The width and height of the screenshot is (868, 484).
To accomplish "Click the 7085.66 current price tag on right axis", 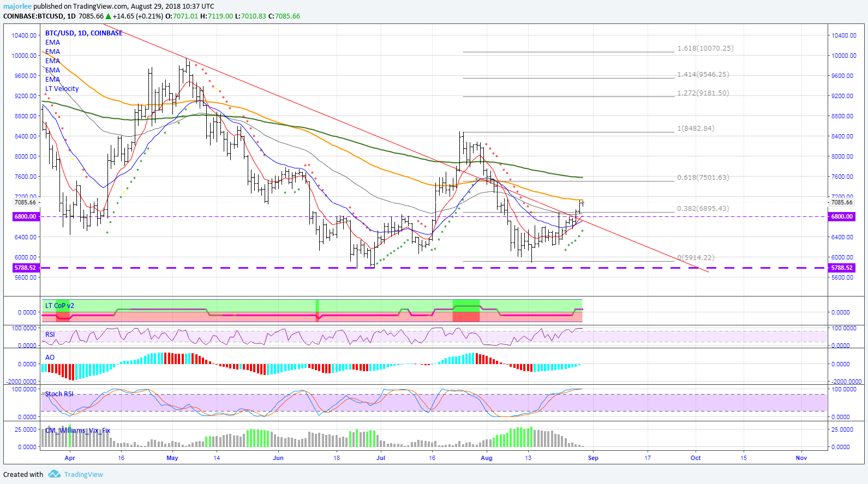I will pos(842,203).
